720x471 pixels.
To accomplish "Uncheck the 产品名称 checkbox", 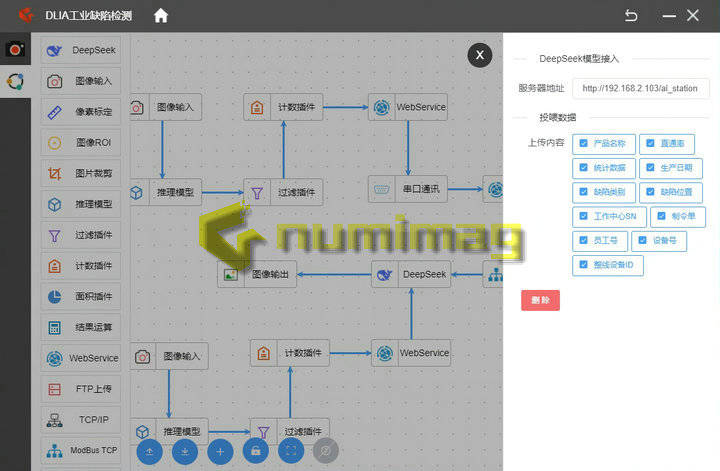I will [583, 143].
